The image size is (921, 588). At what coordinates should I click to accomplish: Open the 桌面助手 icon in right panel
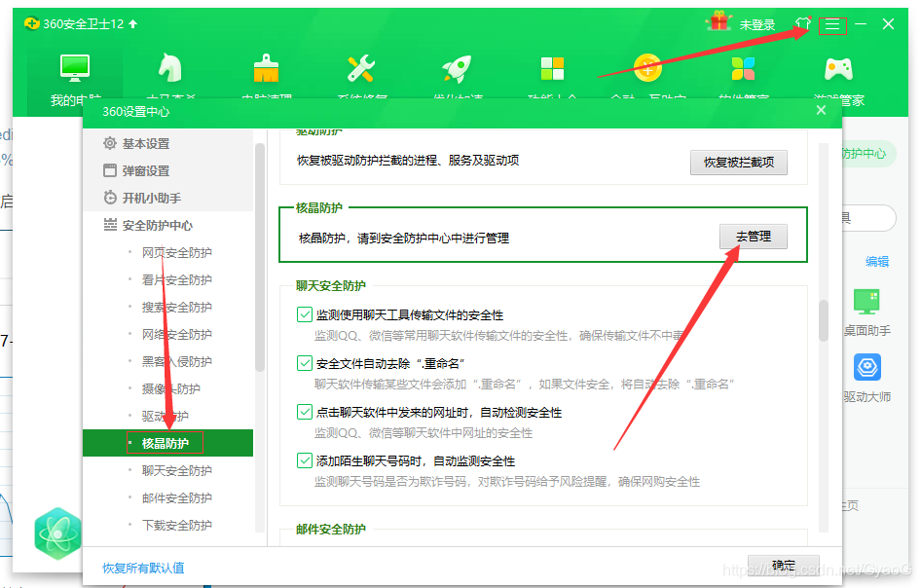(866, 302)
